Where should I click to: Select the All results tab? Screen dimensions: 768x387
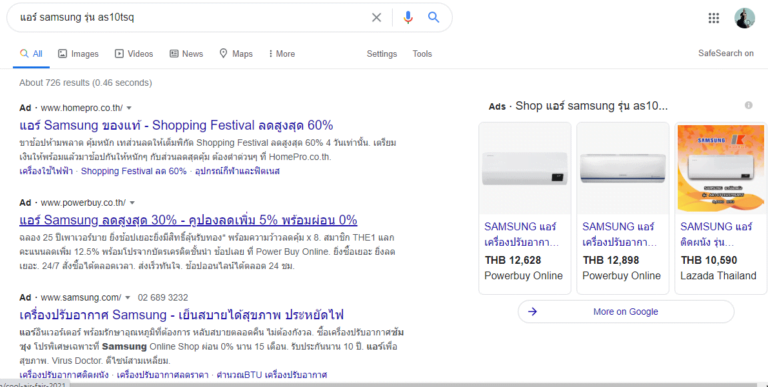click(x=31, y=54)
